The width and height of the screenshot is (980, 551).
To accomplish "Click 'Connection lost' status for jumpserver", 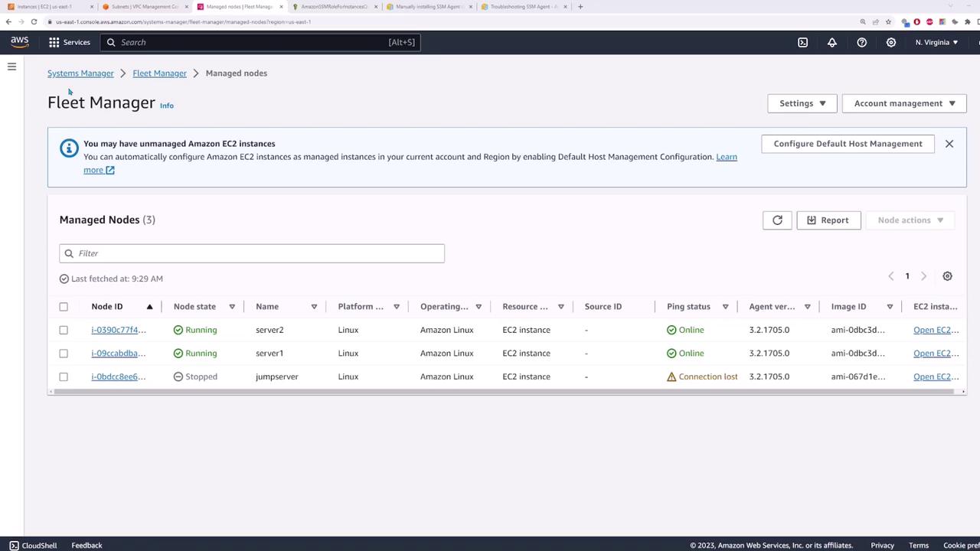I will pos(702,377).
